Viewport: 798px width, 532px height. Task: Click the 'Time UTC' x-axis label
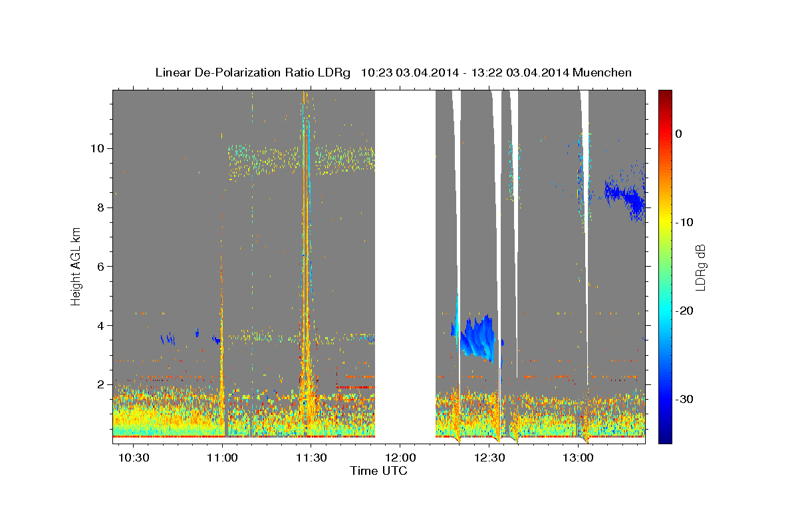378,471
